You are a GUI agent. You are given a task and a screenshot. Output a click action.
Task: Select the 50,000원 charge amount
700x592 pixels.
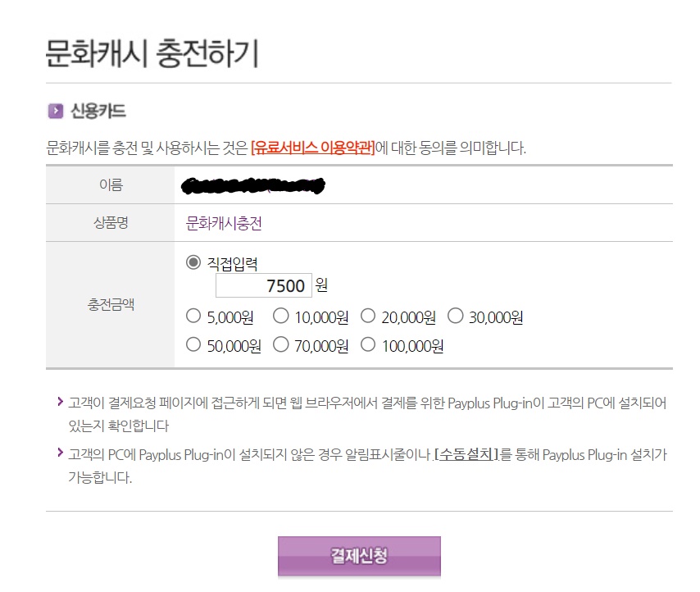click(193, 344)
